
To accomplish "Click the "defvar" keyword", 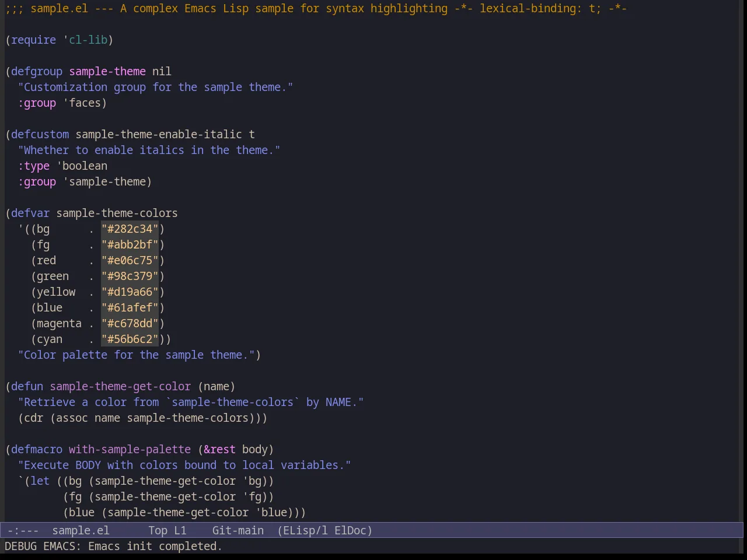I will pos(30,213).
